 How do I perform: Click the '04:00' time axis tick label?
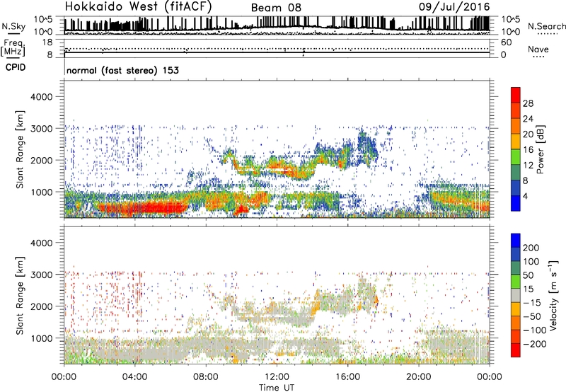[134, 377]
